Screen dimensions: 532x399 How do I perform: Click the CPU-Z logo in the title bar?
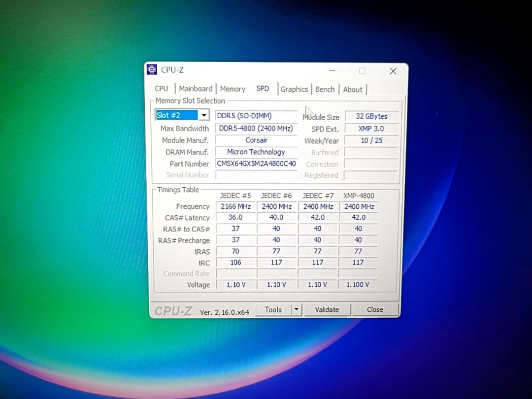152,69
